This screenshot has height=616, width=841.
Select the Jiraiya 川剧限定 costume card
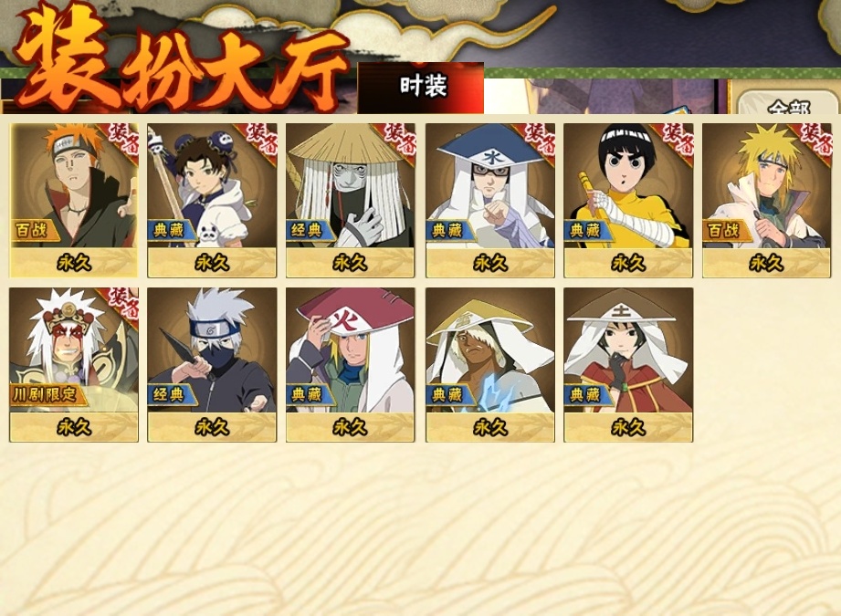(x=73, y=364)
